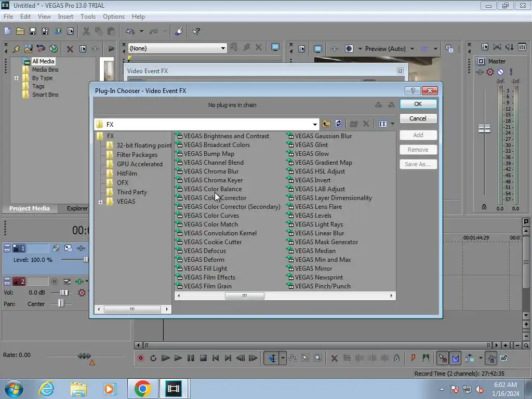This screenshot has width=532, height=399.
Task: Click audio track 2 FX gear icon
Action: [x=82, y=292]
